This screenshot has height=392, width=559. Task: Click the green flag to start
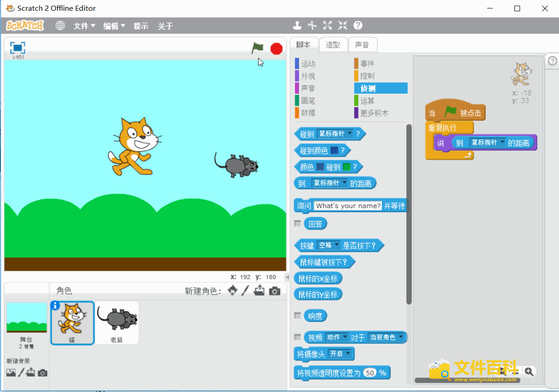257,48
